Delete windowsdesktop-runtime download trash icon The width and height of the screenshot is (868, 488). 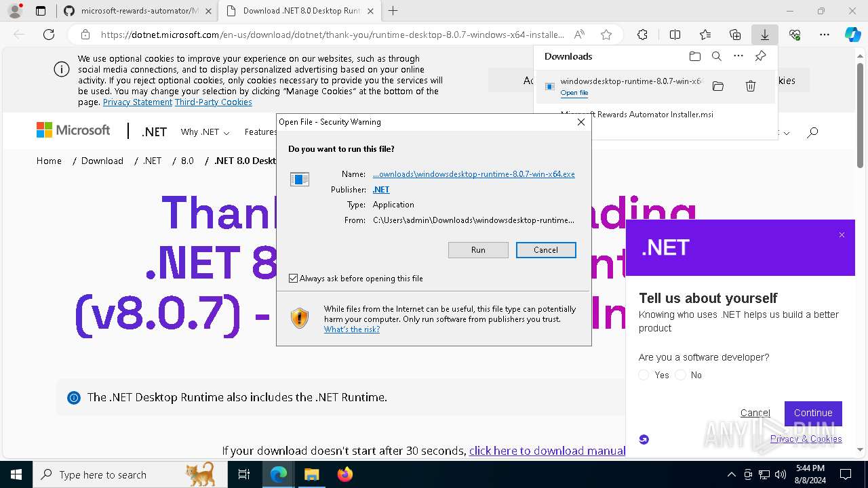pyautogui.click(x=751, y=86)
